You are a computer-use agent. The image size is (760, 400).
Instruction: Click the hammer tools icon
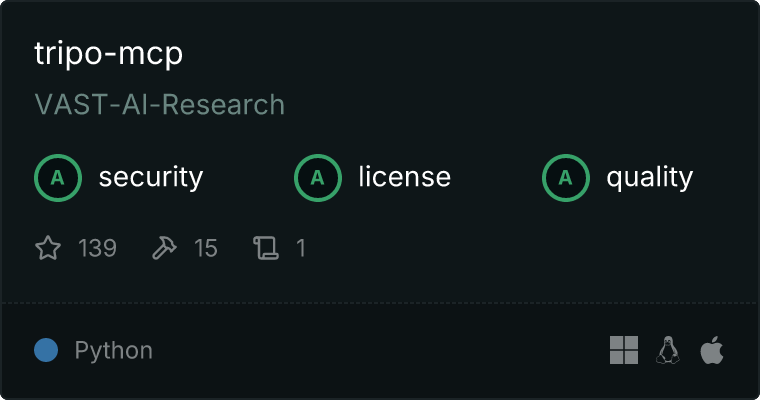(x=164, y=248)
